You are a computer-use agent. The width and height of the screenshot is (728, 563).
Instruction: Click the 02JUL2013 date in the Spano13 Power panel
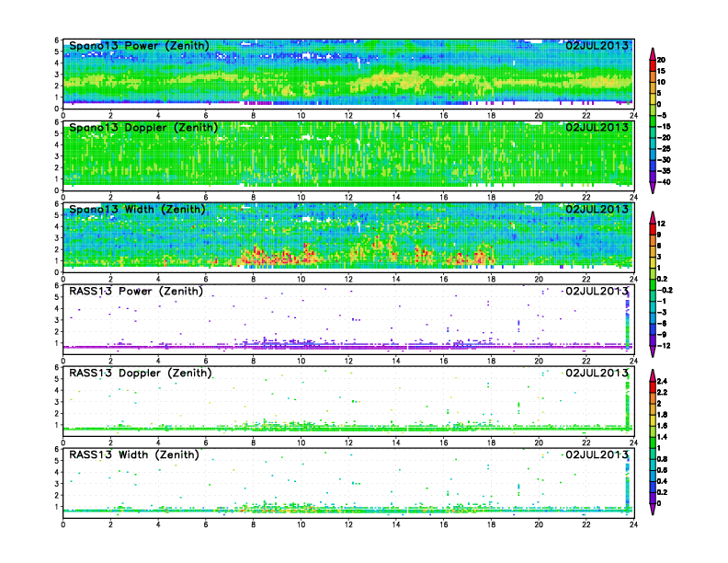click(x=597, y=46)
